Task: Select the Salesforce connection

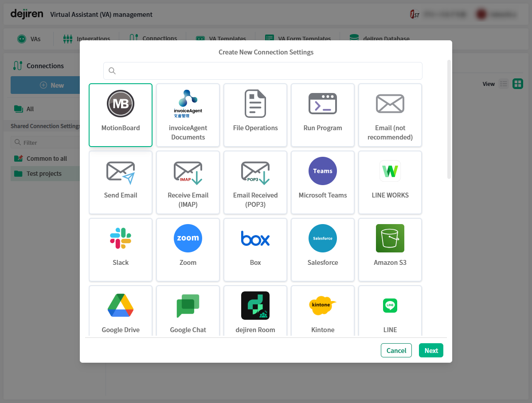Action: point(323,250)
